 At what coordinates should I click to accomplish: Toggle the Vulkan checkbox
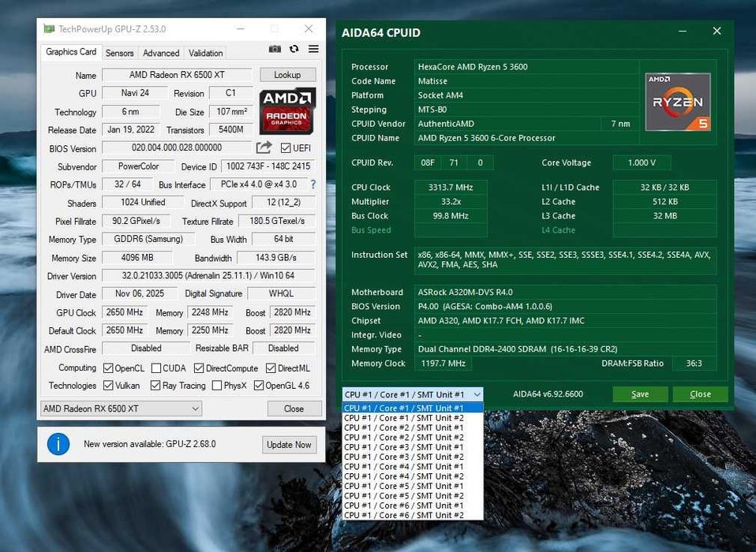(108, 386)
